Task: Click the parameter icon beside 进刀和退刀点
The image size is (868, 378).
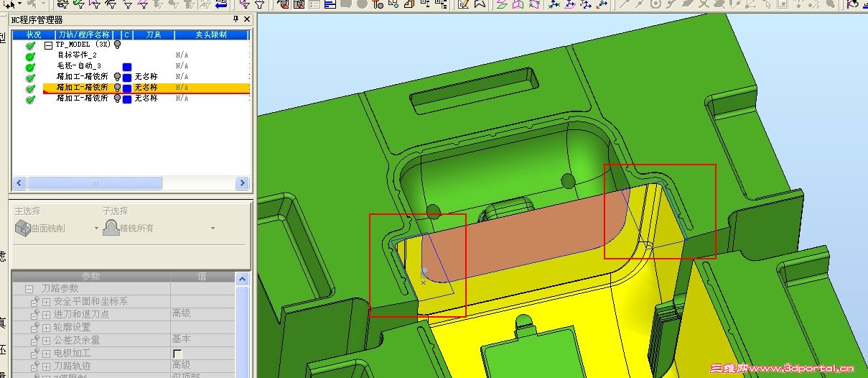Action: (x=34, y=314)
